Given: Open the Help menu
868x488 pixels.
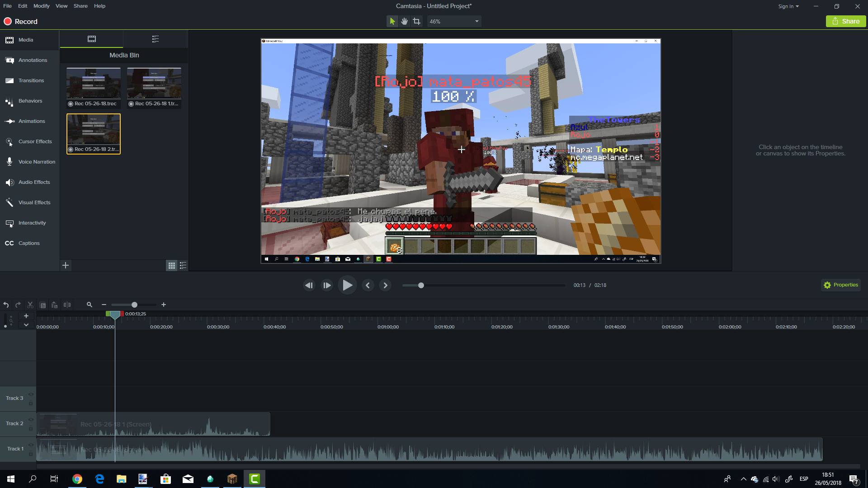Looking at the screenshot, I should pyautogui.click(x=99, y=6).
